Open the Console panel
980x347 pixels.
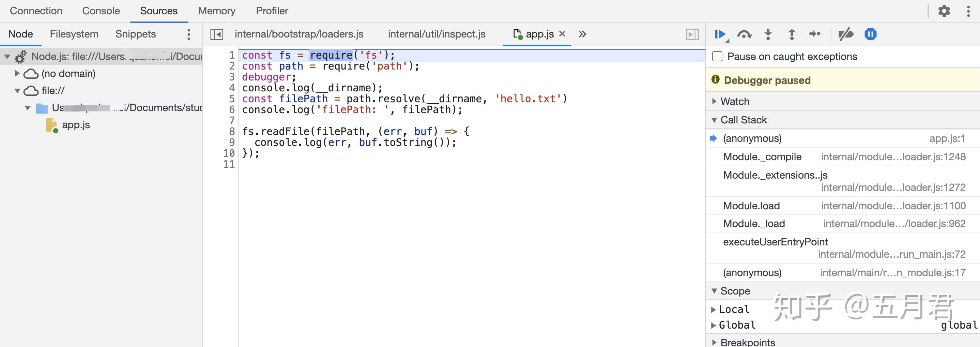click(101, 11)
